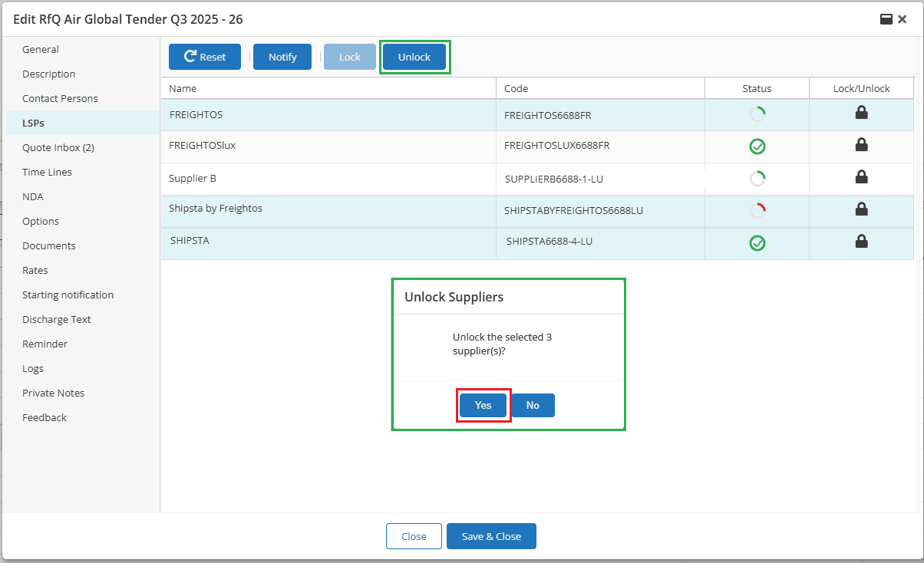Click the Close button at bottom
Image resolution: width=924 pixels, height=563 pixels.
coord(414,536)
